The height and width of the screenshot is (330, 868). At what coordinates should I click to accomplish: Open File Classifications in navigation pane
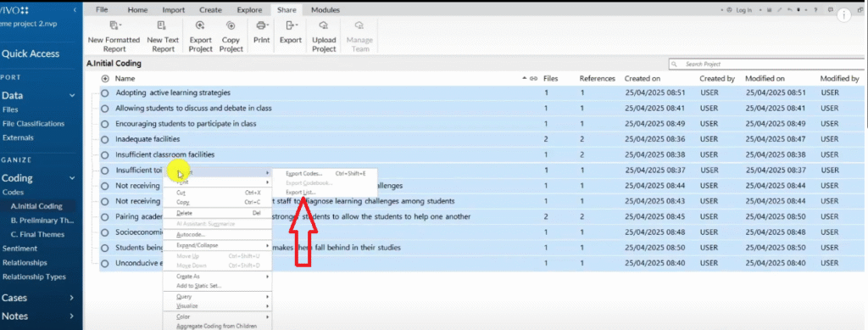pos(34,124)
